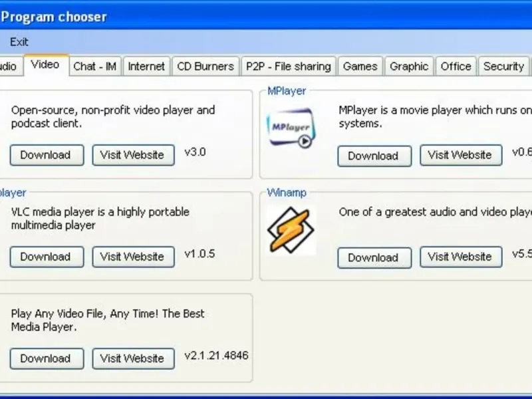Switch to the Graphic tab
The height and width of the screenshot is (399, 532).
click(409, 66)
